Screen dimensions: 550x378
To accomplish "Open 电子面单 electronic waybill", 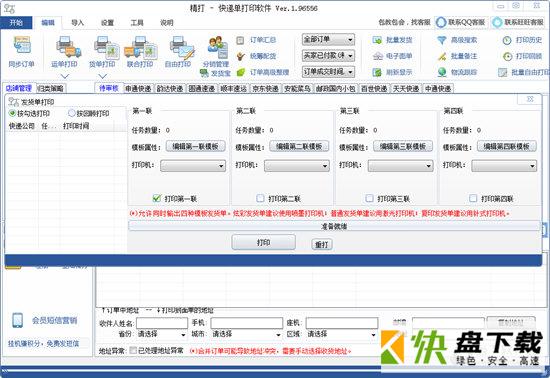I will coord(392,56).
